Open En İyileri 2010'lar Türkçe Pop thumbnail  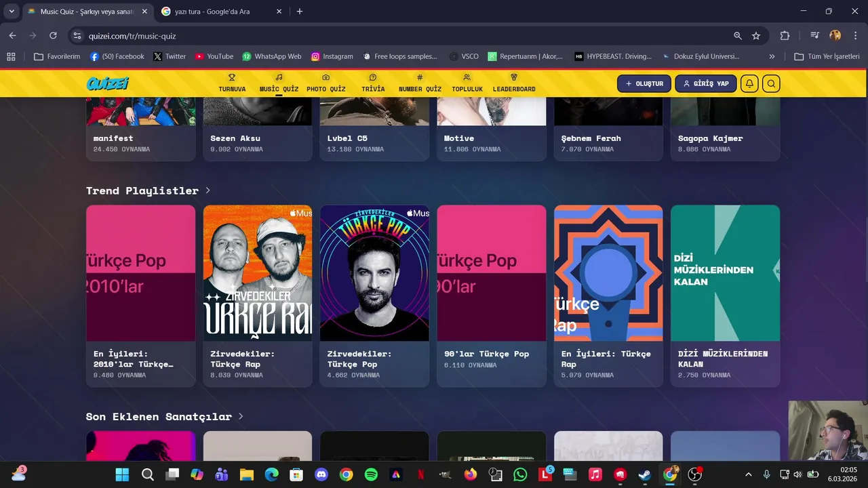click(x=141, y=273)
